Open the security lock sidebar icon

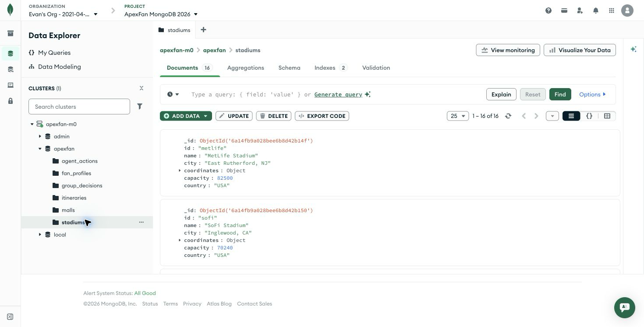[x=11, y=101]
